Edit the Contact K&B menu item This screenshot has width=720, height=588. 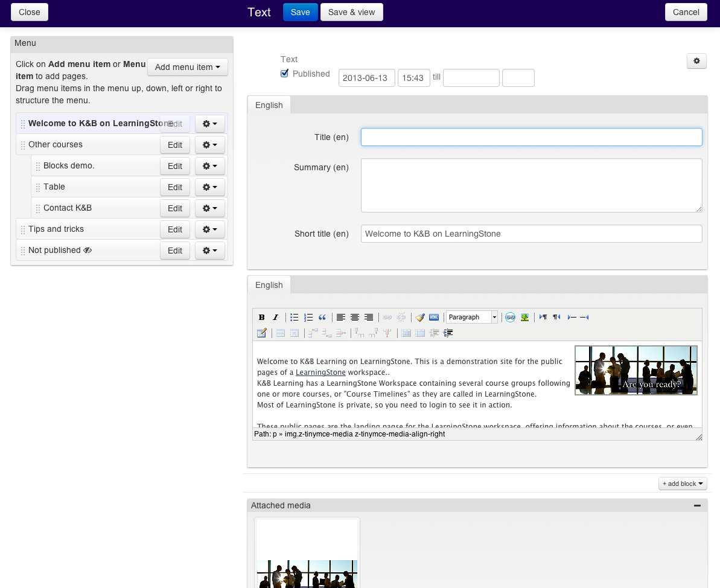pyautogui.click(x=175, y=208)
